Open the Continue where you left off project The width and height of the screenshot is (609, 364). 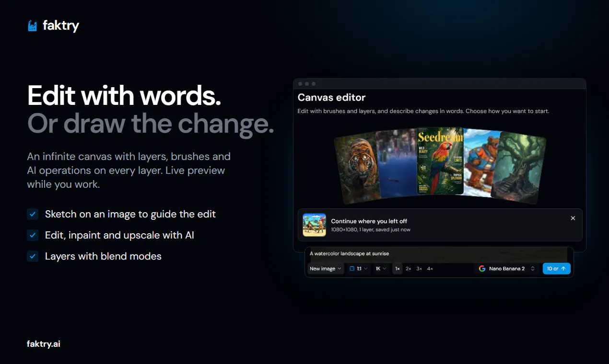pos(440,225)
